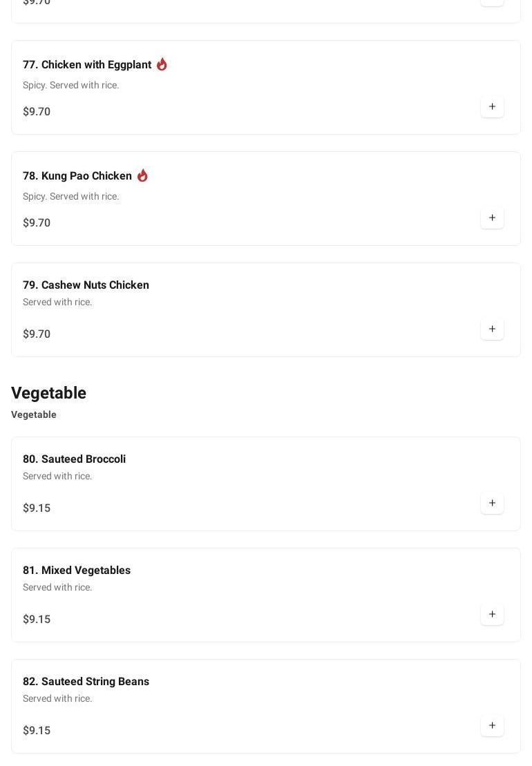Screen dimensions: 532x766
Task: Click Mixed Vegetables 'Served with rice' description
Action: 57,588
